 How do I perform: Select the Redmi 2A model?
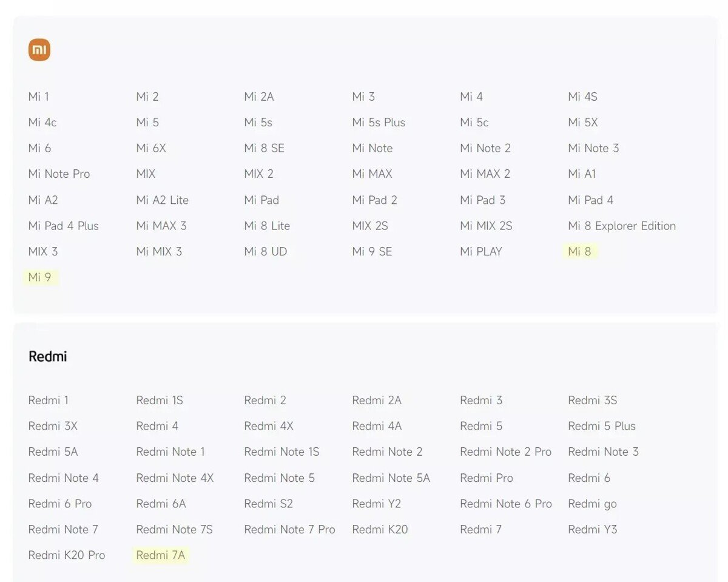[377, 401]
